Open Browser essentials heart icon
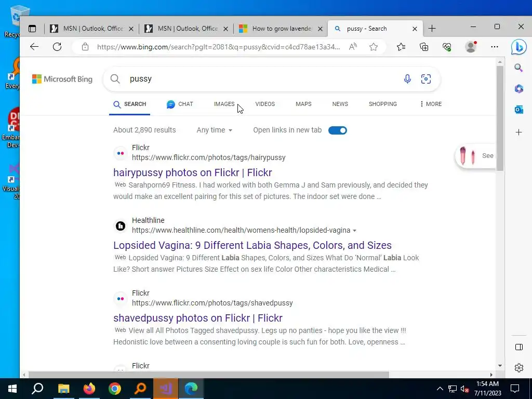532x399 pixels. click(447, 47)
